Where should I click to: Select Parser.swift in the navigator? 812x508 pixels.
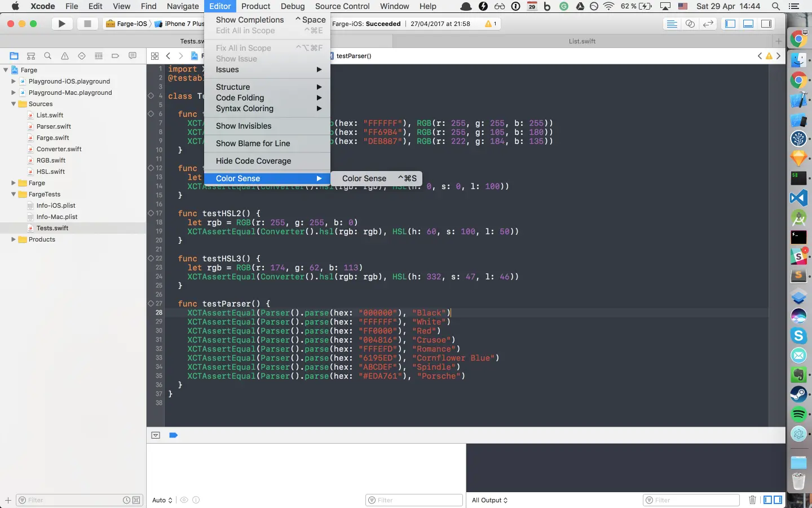[x=54, y=126]
